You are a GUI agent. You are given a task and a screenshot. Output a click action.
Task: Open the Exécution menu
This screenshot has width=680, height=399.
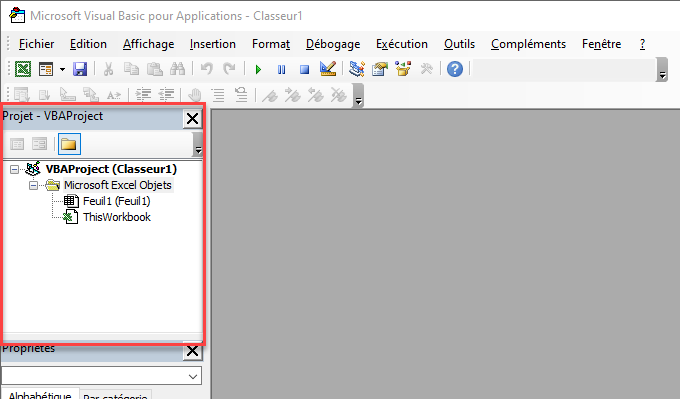(402, 44)
